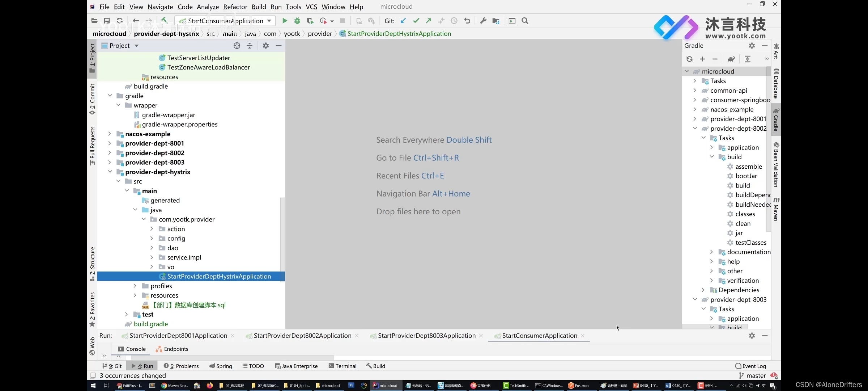Select the StartConsumerApplication run tab
The height and width of the screenshot is (391, 868).
click(x=540, y=335)
